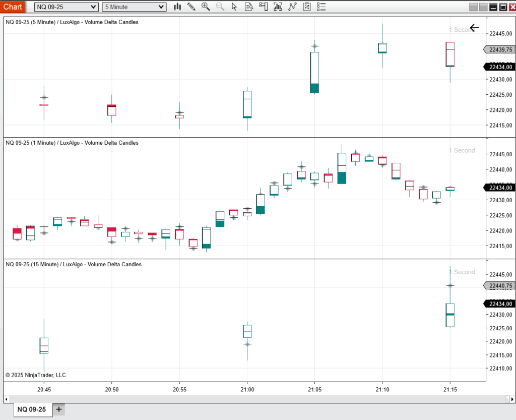This screenshot has height=420, width=516.
Task: Open the indicators icon
Action: (292, 7)
